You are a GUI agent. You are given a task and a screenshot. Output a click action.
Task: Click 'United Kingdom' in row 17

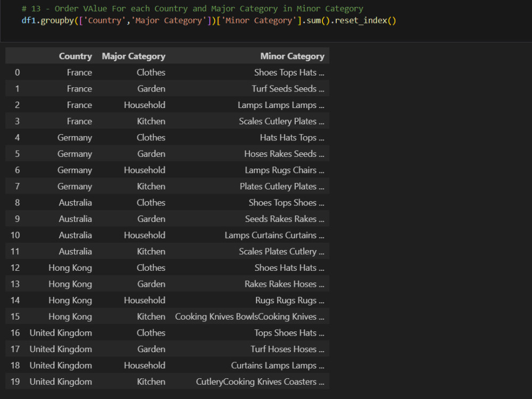pyautogui.click(x=61, y=350)
